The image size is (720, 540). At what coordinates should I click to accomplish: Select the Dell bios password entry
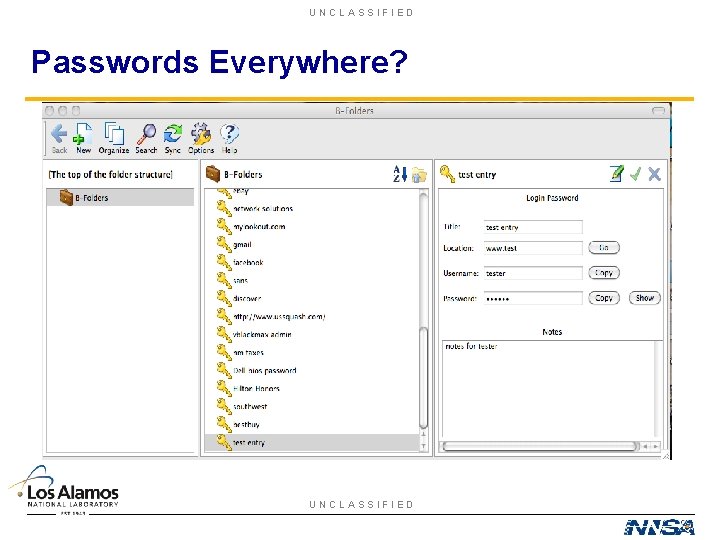[x=264, y=371]
